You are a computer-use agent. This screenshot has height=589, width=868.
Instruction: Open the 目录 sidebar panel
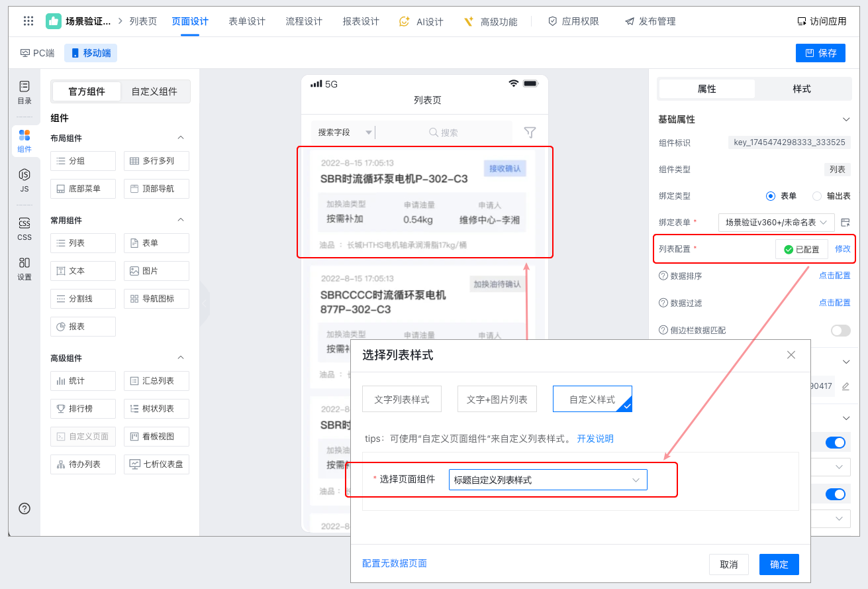24,93
